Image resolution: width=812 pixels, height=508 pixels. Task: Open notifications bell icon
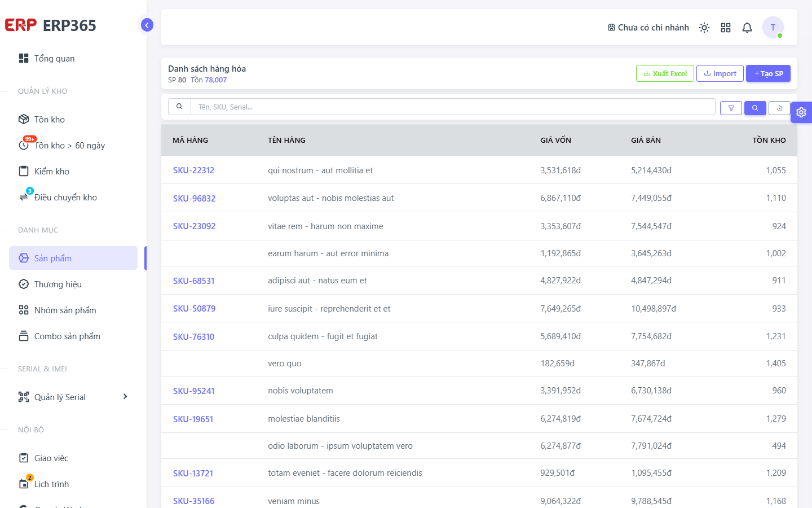click(747, 28)
